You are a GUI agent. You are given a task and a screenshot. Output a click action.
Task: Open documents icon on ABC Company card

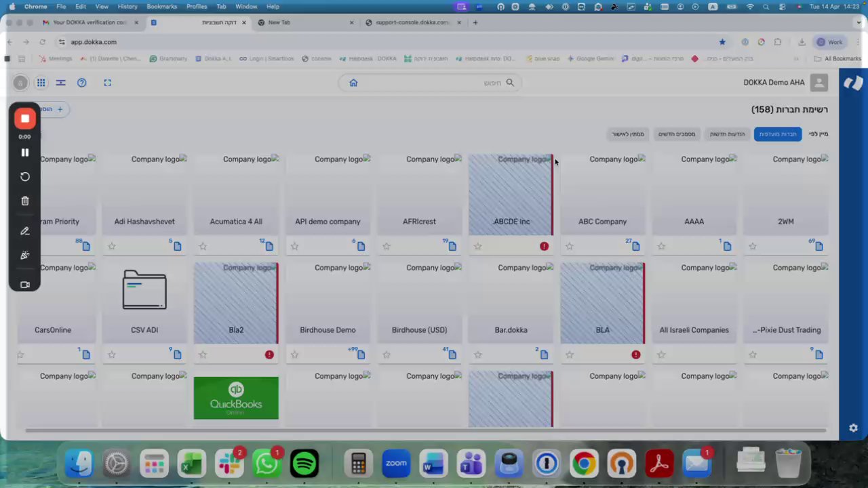[635, 246]
